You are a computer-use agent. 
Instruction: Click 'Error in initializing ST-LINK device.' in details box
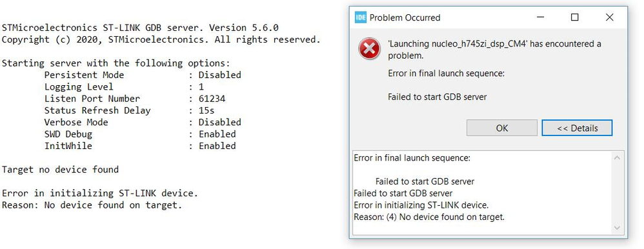coord(421,205)
